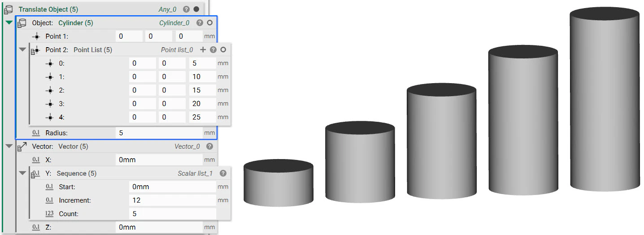The width and height of the screenshot is (644, 235).
Task: Edit the vector Z value 0mm
Action: click(159, 227)
